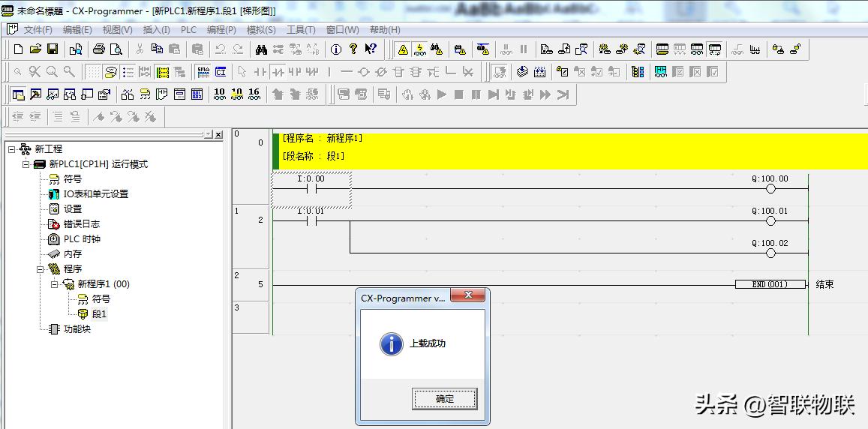Screen dimensions: 868x429
Task: Open the 文件(F) menu
Action: [38, 30]
